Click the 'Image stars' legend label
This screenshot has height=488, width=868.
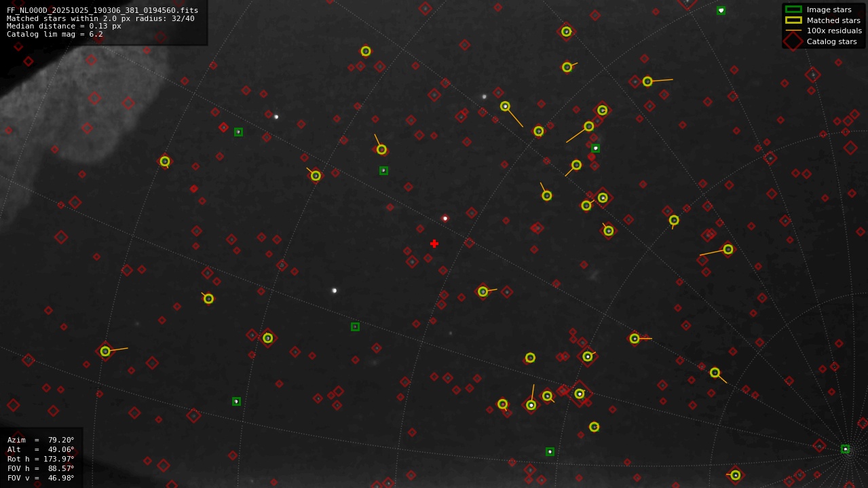[x=829, y=10]
